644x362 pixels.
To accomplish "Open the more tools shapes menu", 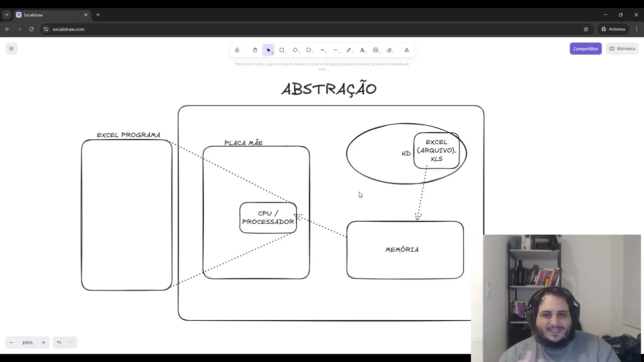I will [407, 50].
